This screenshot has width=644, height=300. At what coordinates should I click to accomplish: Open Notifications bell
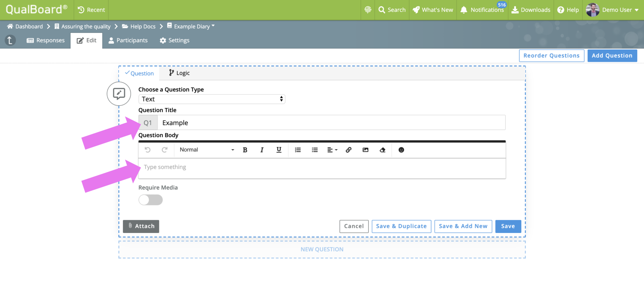pos(482,10)
